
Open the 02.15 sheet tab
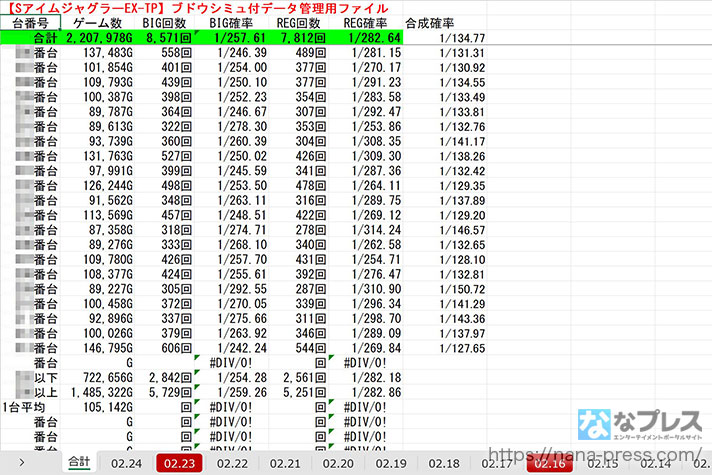[603, 463]
